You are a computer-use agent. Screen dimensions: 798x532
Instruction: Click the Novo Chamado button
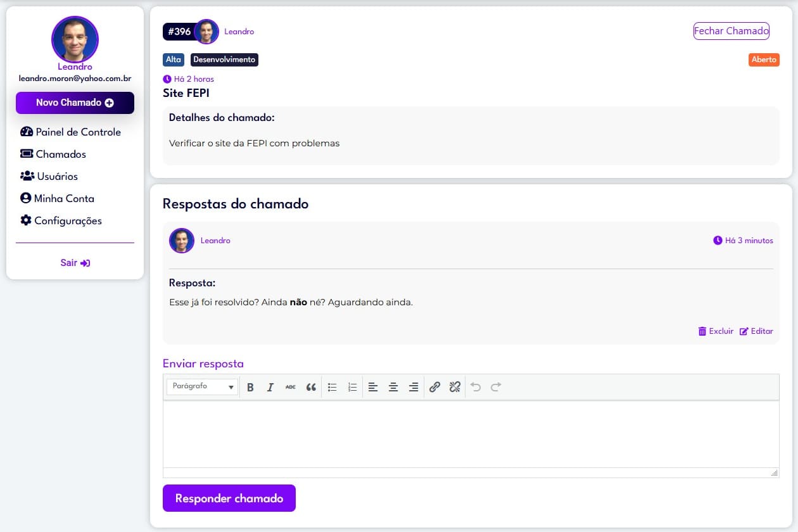pyautogui.click(x=75, y=103)
